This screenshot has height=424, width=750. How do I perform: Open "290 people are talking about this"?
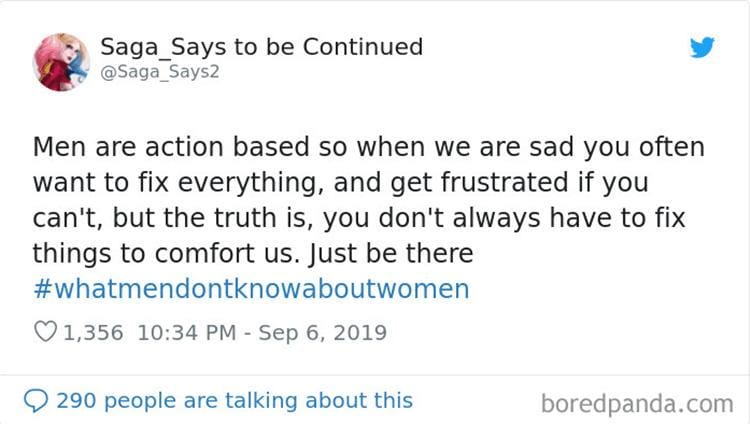[234, 401]
